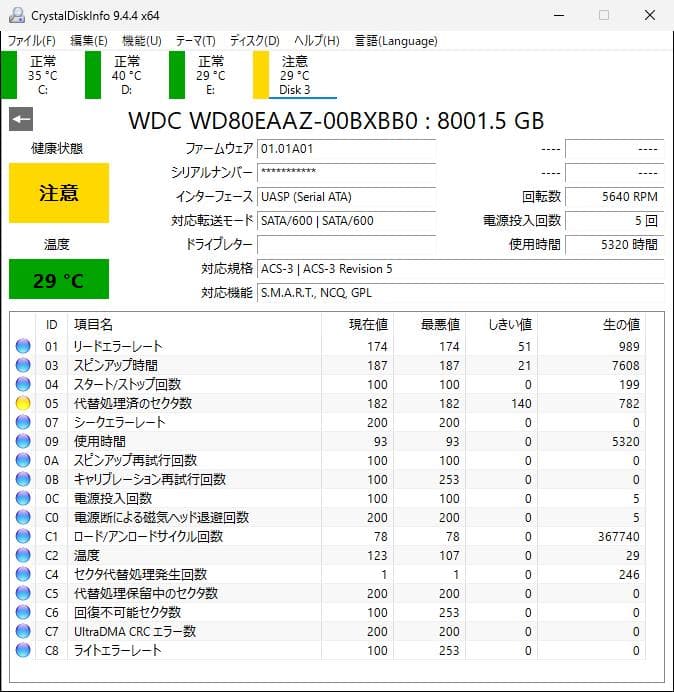This screenshot has width=674, height=692.
Task: Click the empty ドライブレター field
Action: (346, 244)
